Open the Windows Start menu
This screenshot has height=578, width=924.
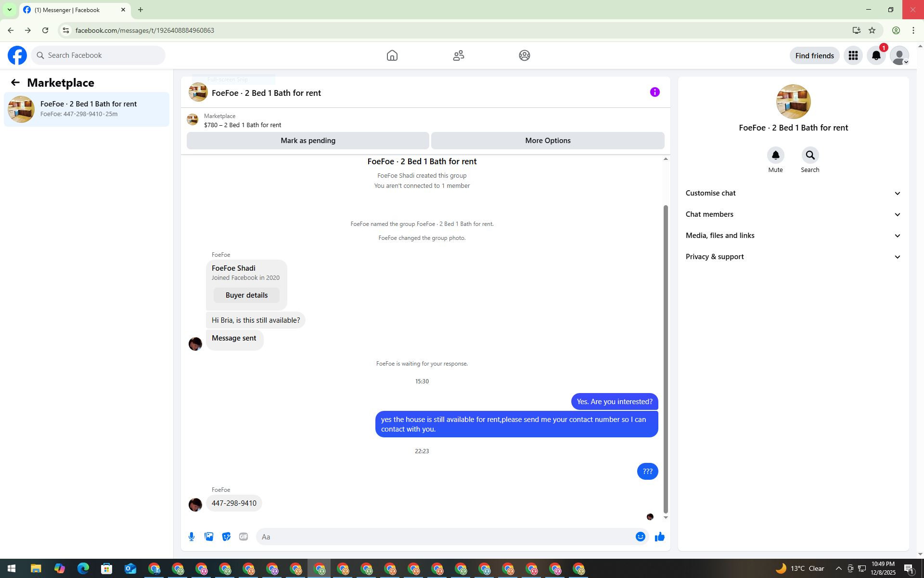[x=12, y=569]
